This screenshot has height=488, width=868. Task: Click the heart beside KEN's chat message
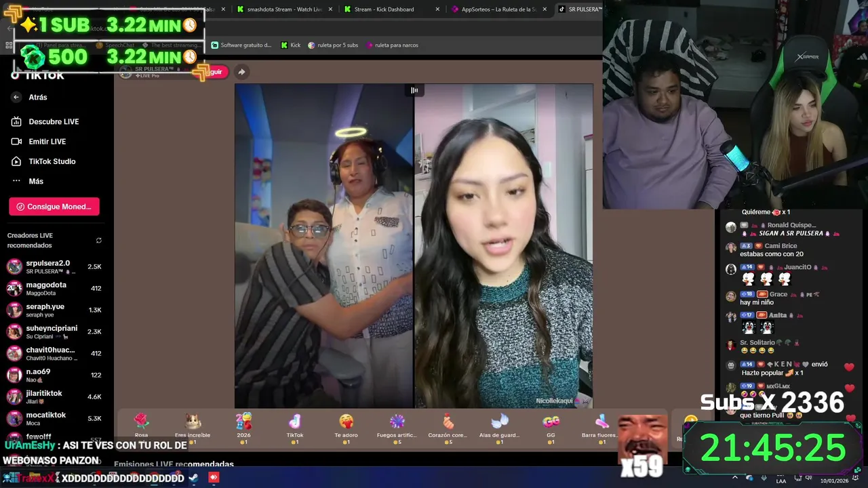[849, 367]
